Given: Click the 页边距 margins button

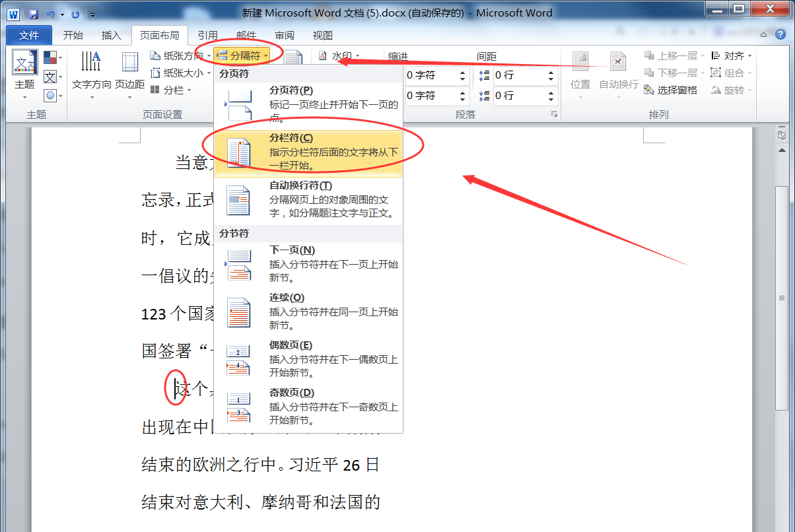Looking at the screenshot, I should (x=129, y=75).
